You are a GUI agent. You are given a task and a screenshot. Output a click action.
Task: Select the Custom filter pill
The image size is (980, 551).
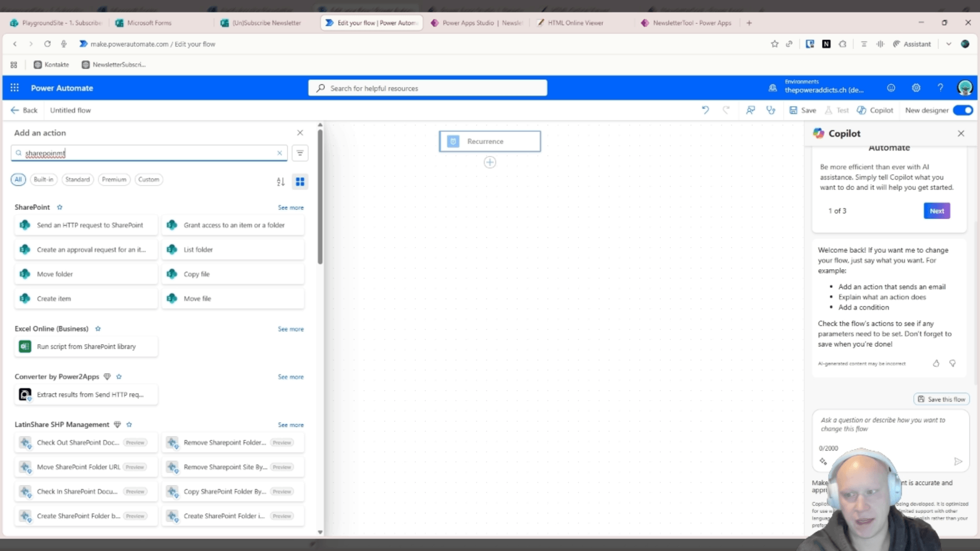point(149,180)
